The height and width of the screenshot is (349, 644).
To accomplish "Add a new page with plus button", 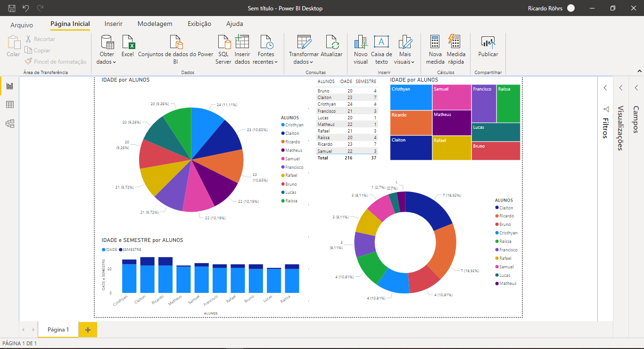I will coord(88,330).
